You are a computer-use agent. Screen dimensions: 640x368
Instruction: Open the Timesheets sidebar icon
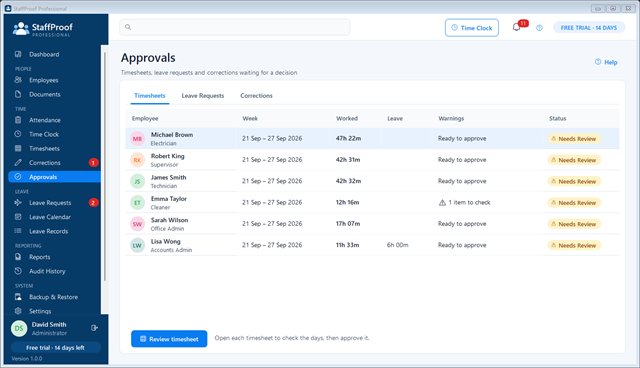click(18, 149)
